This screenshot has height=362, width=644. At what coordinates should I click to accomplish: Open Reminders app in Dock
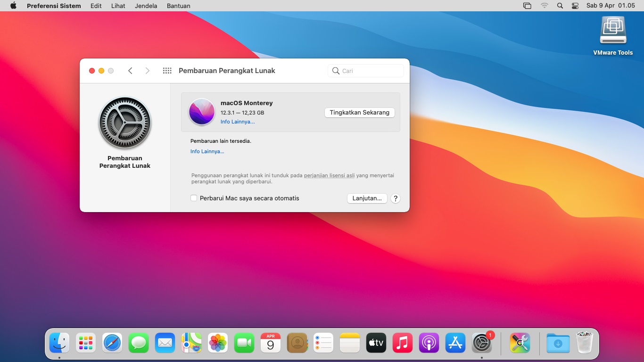pyautogui.click(x=323, y=343)
